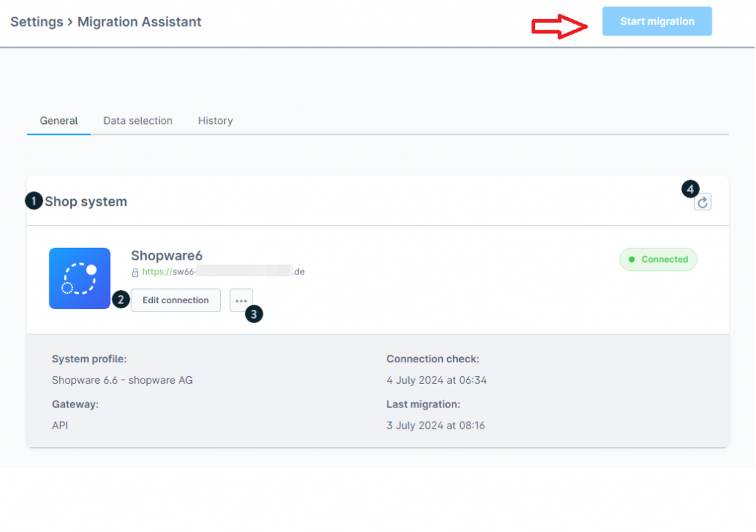
Task: Click the Edit connection button
Action: (x=176, y=300)
